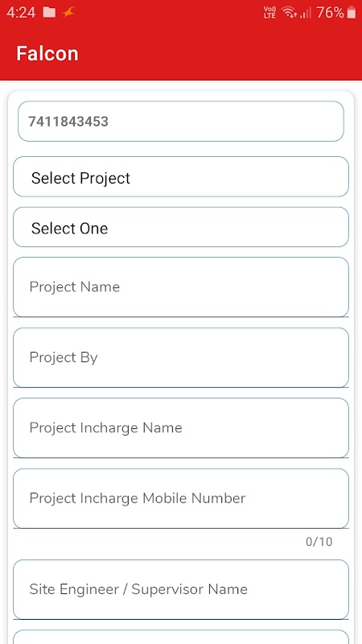Tap the Wi-Fi signal icon

click(x=289, y=13)
